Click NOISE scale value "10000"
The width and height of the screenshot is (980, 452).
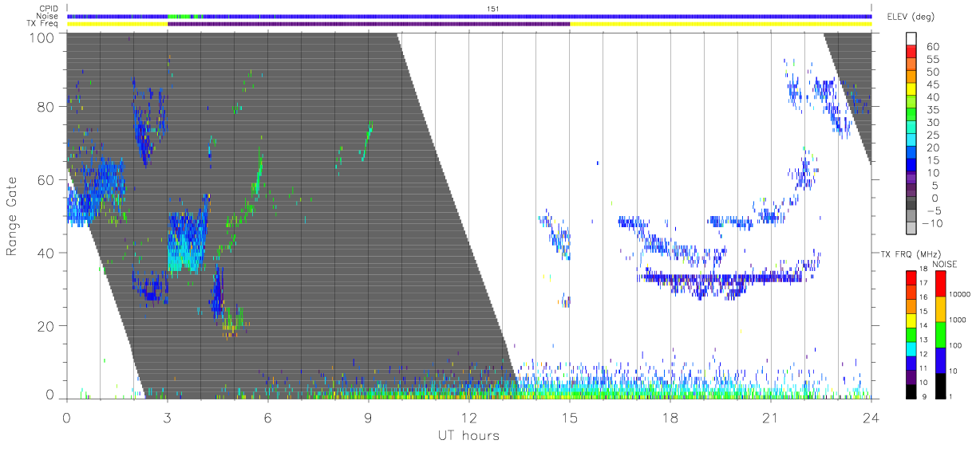pyautogui.click(x=962, y=294)
